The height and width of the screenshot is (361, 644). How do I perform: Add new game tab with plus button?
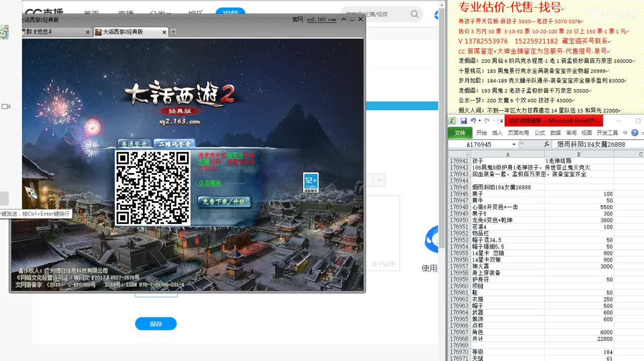pos(173,32)
